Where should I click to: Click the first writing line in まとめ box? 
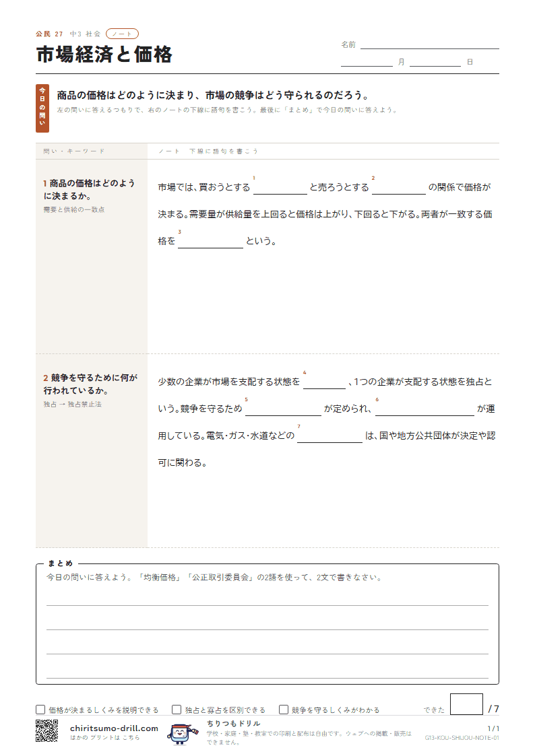pyautogui.click(x=267, y=599)
